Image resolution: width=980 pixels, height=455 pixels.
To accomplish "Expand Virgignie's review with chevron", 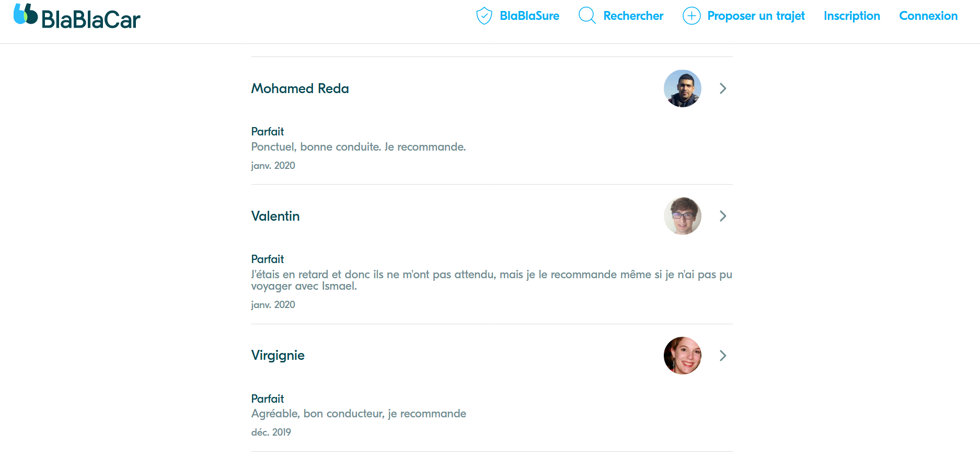I will tap(723, 356).
